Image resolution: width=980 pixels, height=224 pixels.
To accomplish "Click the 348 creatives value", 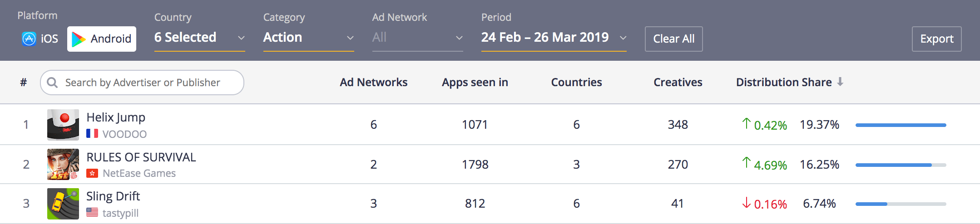I will click(x=678, y=125).
